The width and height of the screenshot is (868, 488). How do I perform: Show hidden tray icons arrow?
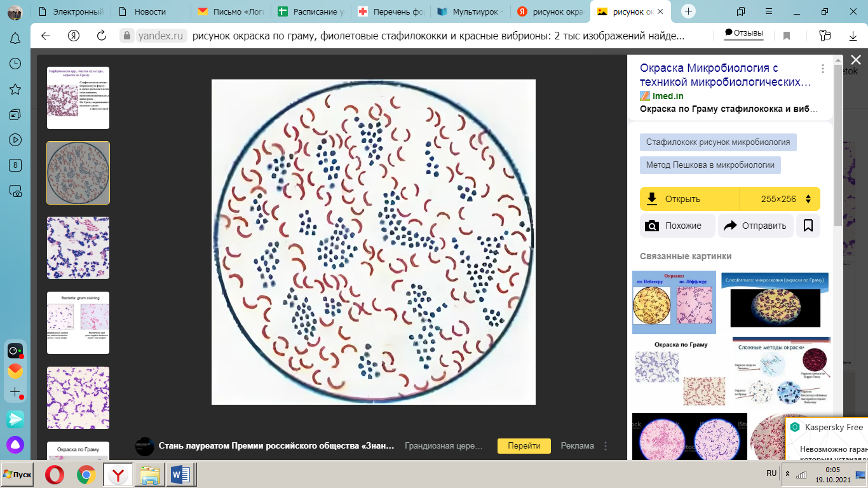788,474
